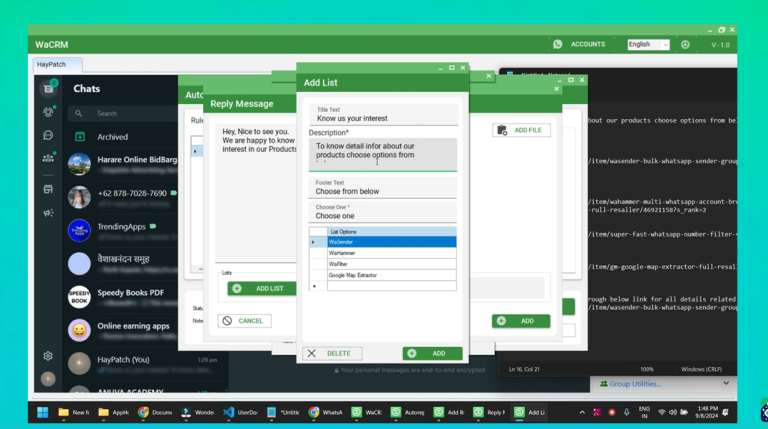Select the WaHammer row in List Options

[x=390, y=253]
